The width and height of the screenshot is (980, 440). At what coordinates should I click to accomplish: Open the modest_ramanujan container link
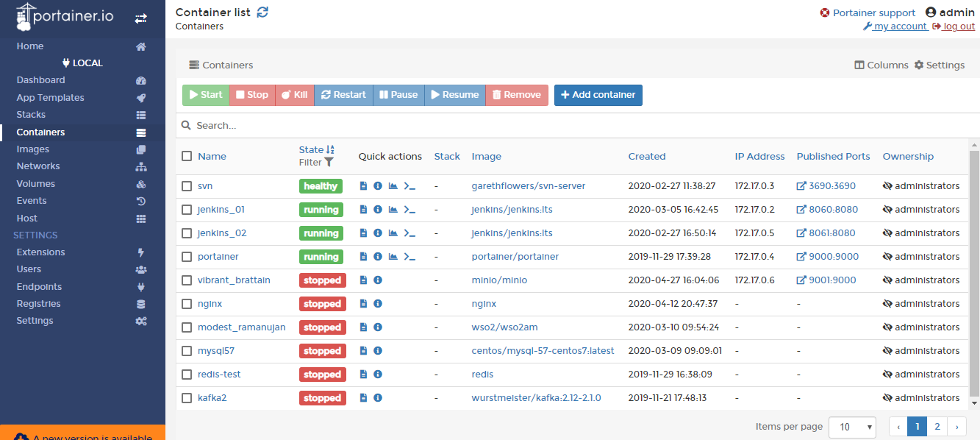[242, 327]
